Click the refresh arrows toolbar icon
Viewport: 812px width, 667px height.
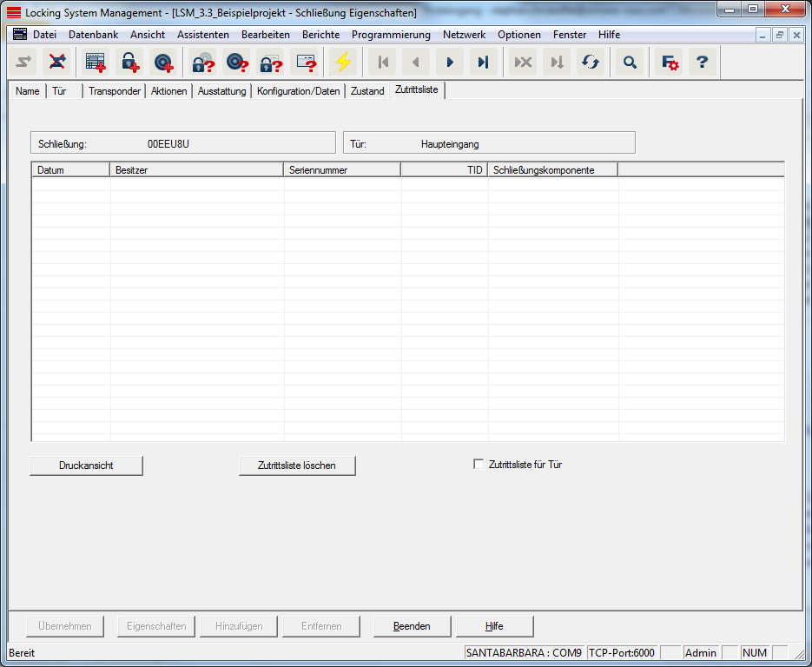coord(591,63)
